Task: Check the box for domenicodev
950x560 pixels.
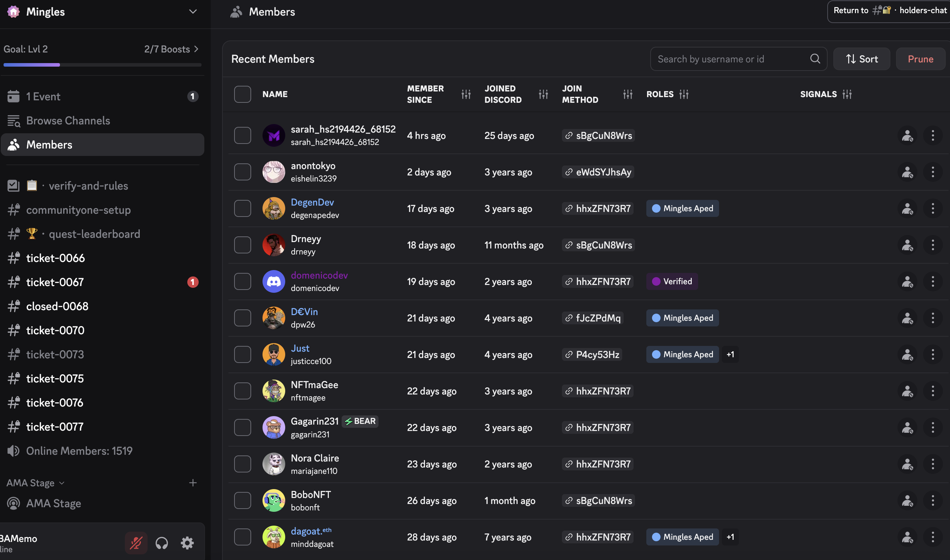Action: tap(242, 281)
